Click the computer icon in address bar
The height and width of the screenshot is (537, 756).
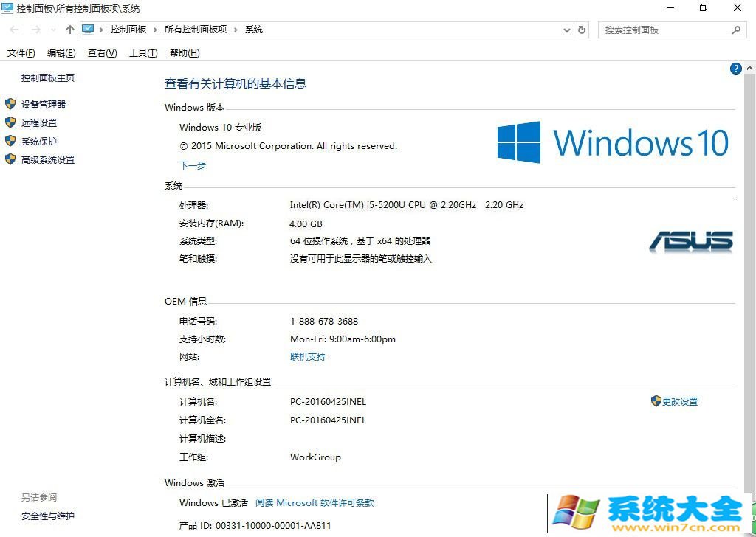89,30
